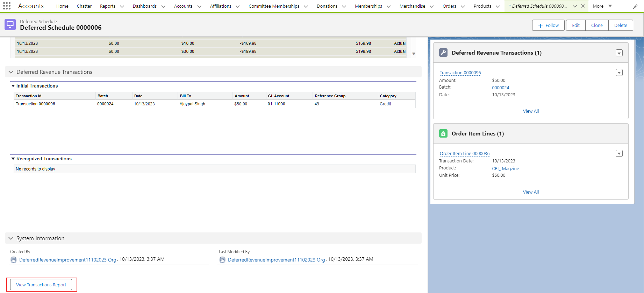644x293 pixels.
Task: Open the App Launcher grid icon
Action: click(7, 6)
